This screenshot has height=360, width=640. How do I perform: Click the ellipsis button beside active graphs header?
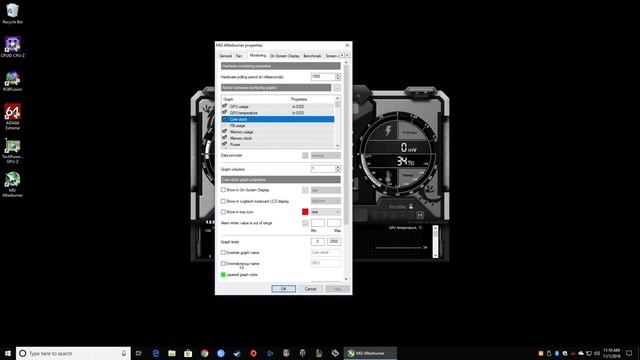coord(337,88)
